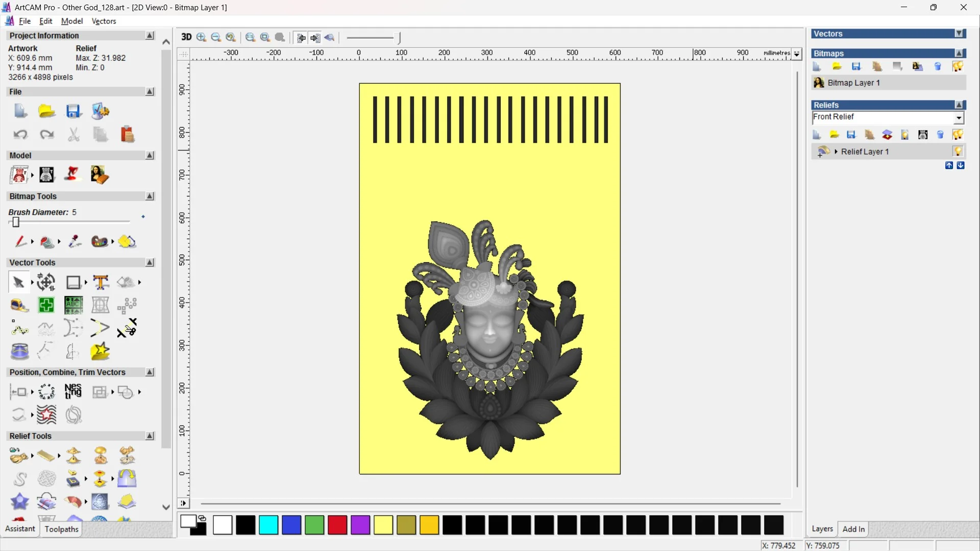This screenshot has height=551, width=980.
Task: Switch to the Toolpaths tab
Action: click(61, 529)
